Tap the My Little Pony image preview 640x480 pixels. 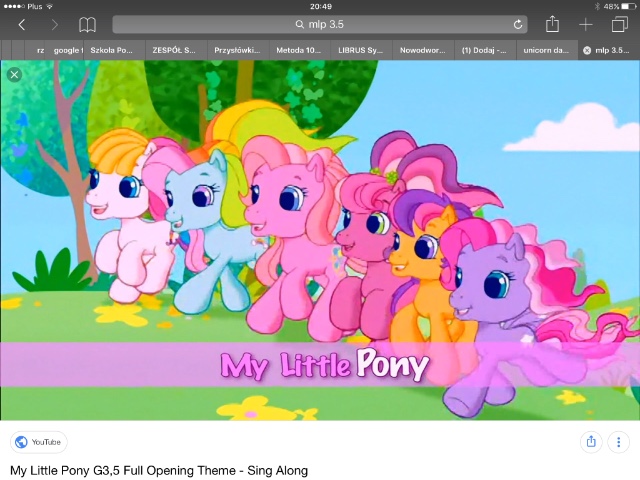click(x=320, y=240)
